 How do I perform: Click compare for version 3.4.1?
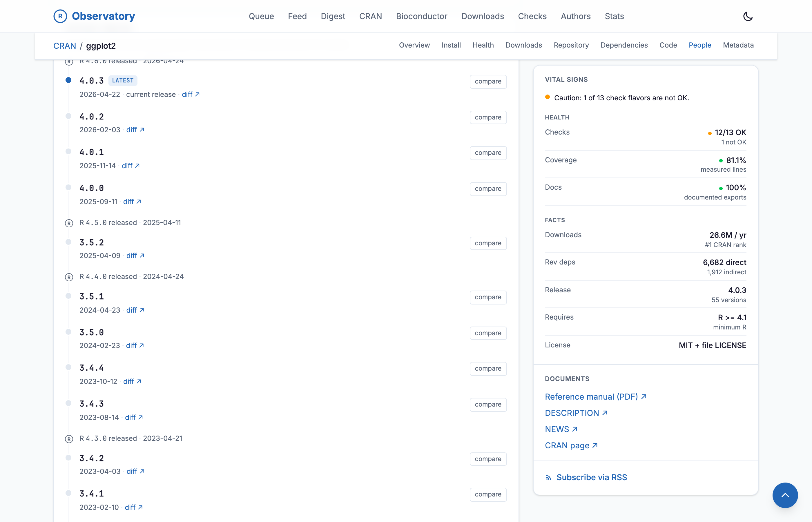click(488, 494)
